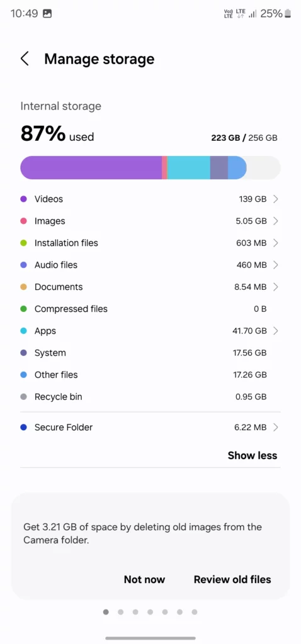Tap the back arrow next to Manage storage
Image resolution: width=301 pixels, height=644 pixels.
[x=25, y=58]
